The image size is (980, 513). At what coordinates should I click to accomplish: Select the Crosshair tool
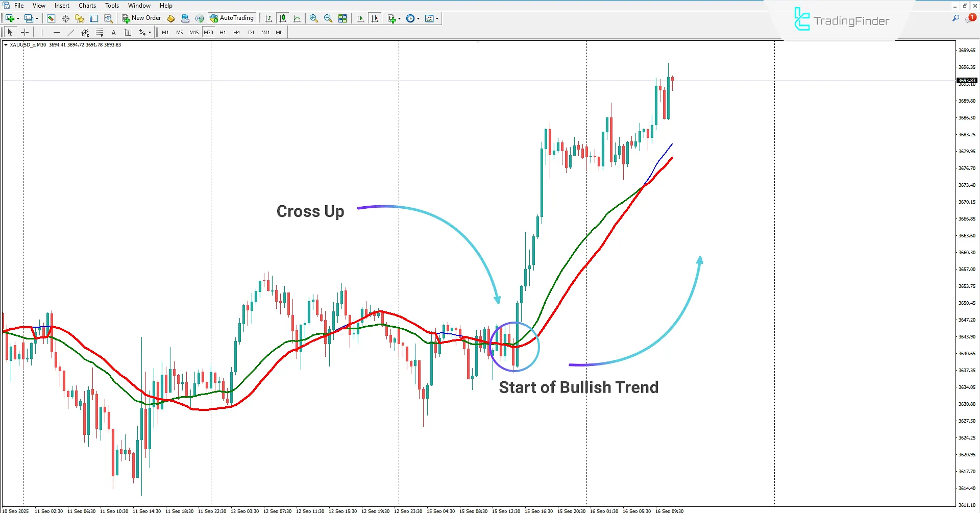[x=24, y=32]
